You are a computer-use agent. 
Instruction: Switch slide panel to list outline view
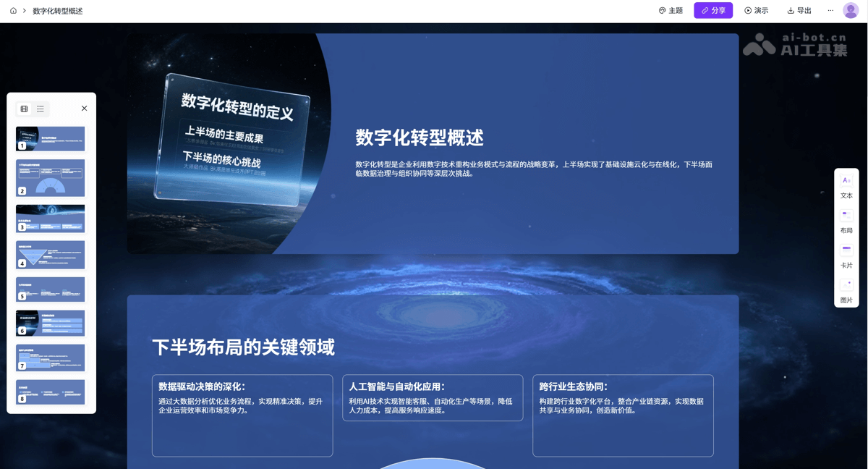[41, 109]
